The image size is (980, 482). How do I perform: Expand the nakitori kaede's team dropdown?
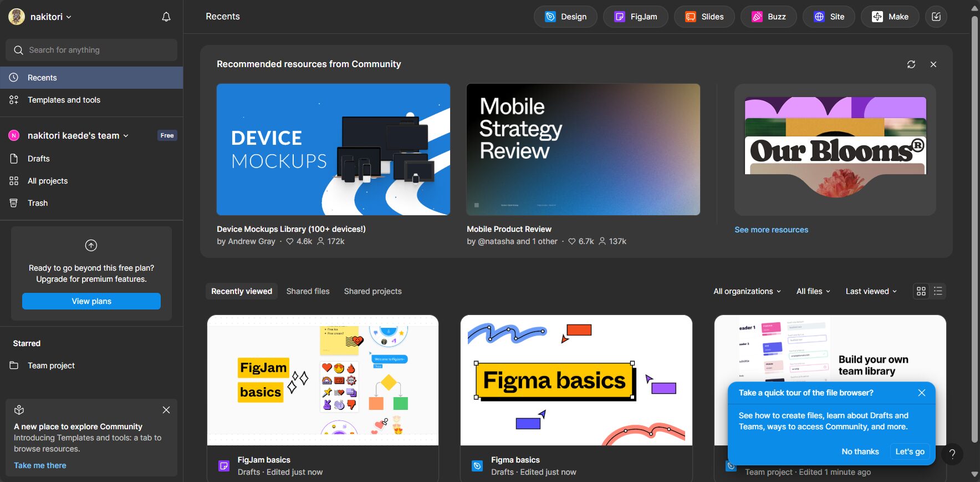pos(78,135)
